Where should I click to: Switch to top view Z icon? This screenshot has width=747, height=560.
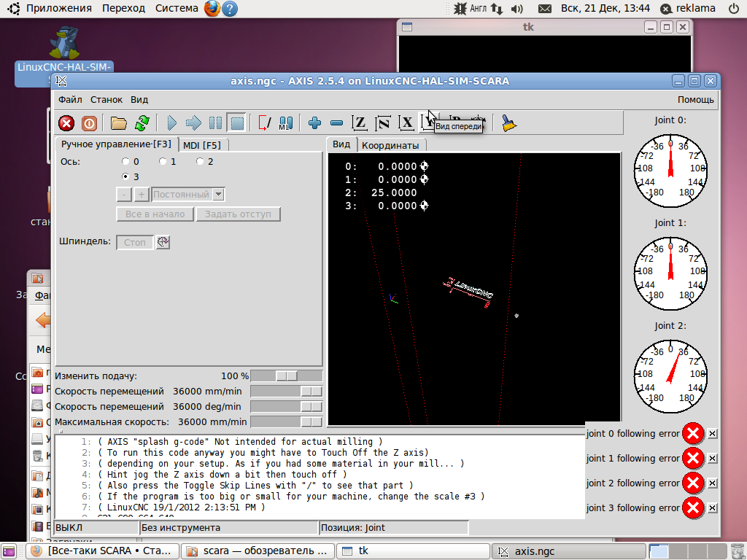(360, 123)
